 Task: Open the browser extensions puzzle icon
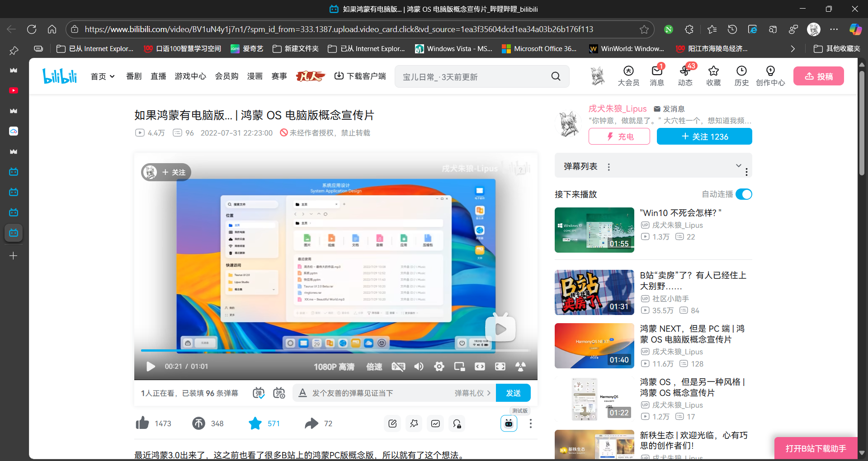(x=689, y=29)
